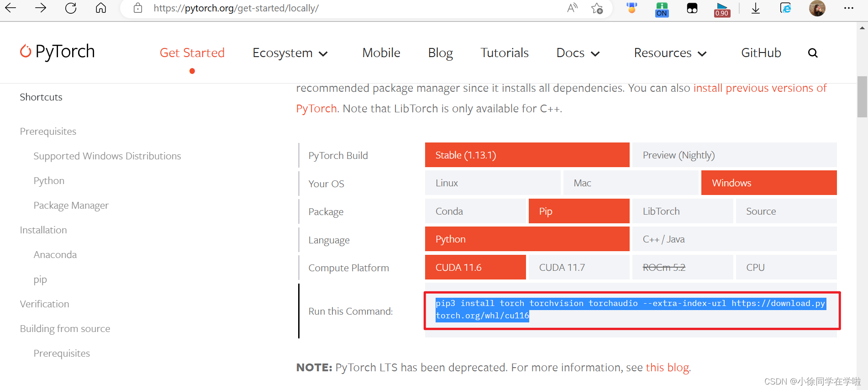Jump to Building from source section

click(65, 329)
